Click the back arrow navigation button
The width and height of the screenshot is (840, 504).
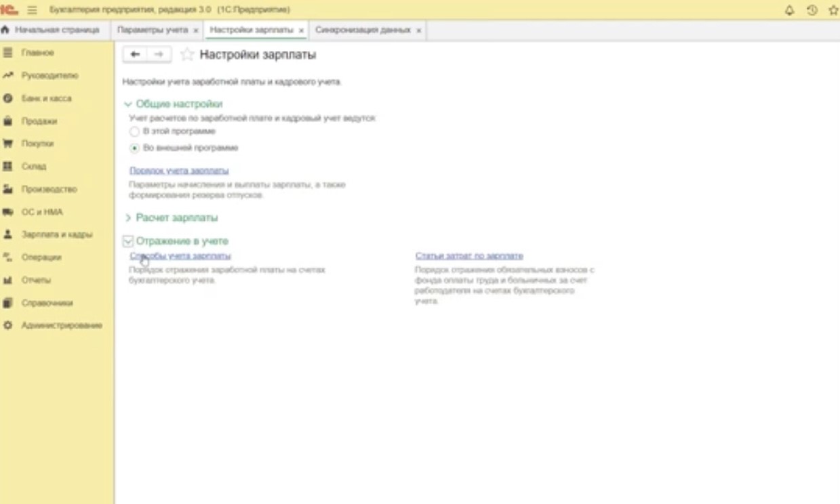pos(135,54)
